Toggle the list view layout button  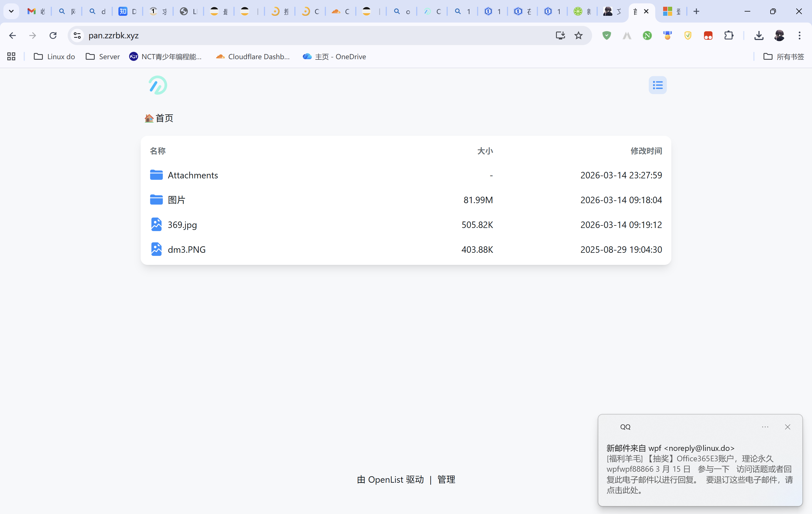point(657,85)
